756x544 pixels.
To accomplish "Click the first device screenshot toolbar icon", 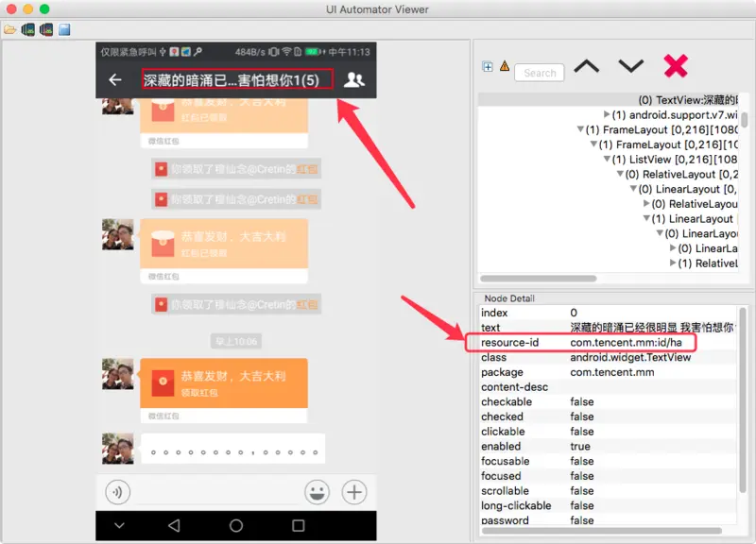I will pyautogui.click(x=28, y=30).
